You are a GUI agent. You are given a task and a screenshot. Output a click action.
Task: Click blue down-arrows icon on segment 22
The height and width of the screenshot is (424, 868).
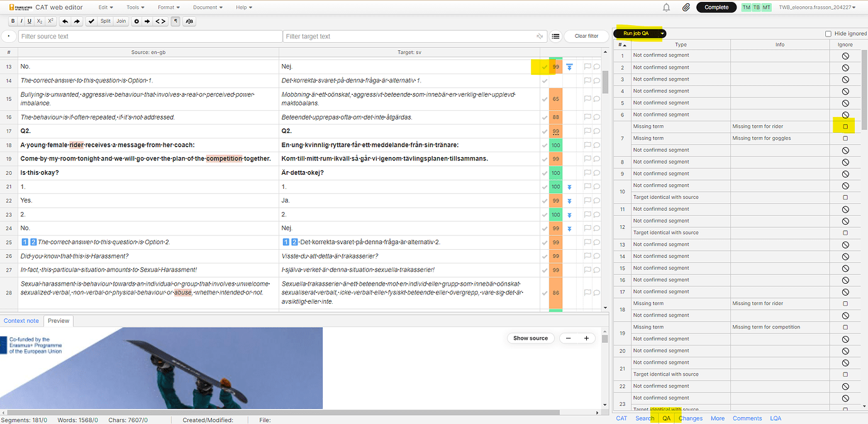569,201
